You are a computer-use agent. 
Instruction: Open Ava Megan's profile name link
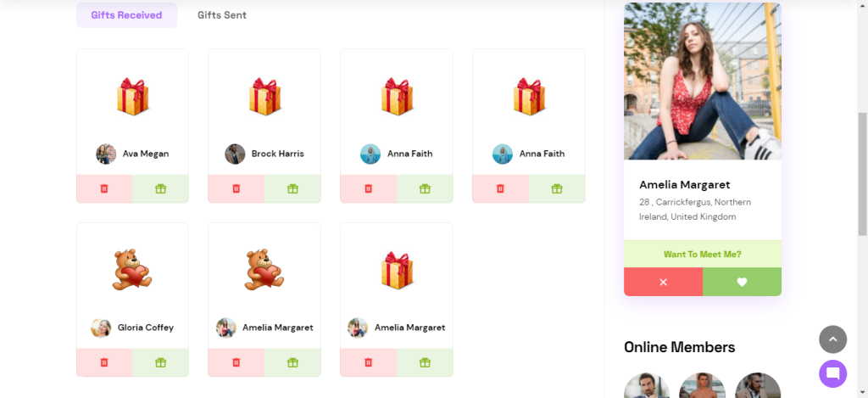146,154
